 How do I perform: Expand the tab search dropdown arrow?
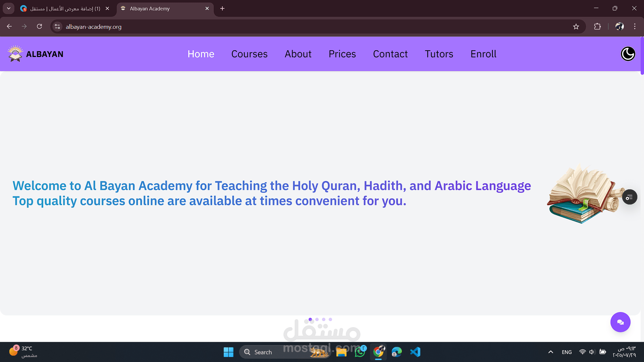(x=9, y=8)
